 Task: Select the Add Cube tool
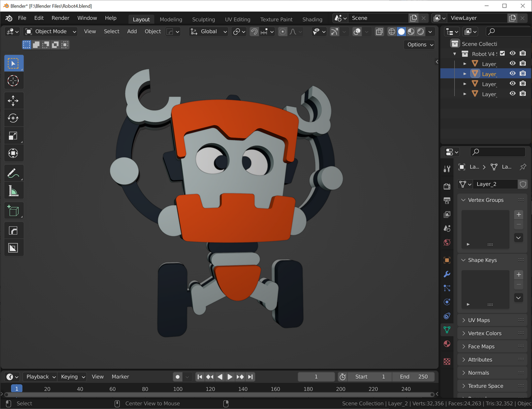click(13, 211)
